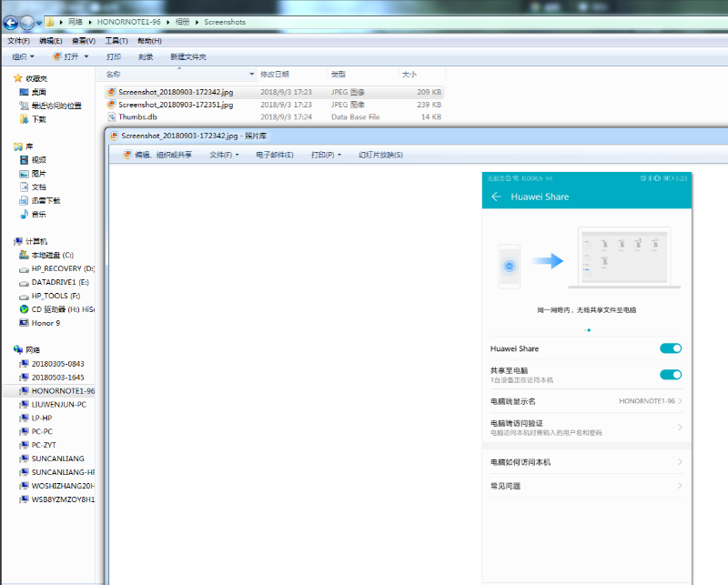
Task: Click the DATADRIVE1 (E:) drive icon
Action: coord(25,282)
